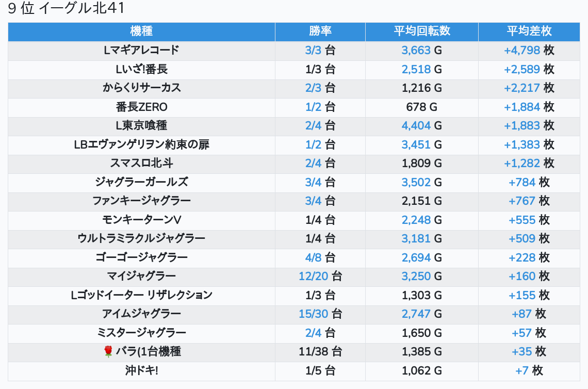Click the rose emoji beside バラ(1台機種

point(108,351)
